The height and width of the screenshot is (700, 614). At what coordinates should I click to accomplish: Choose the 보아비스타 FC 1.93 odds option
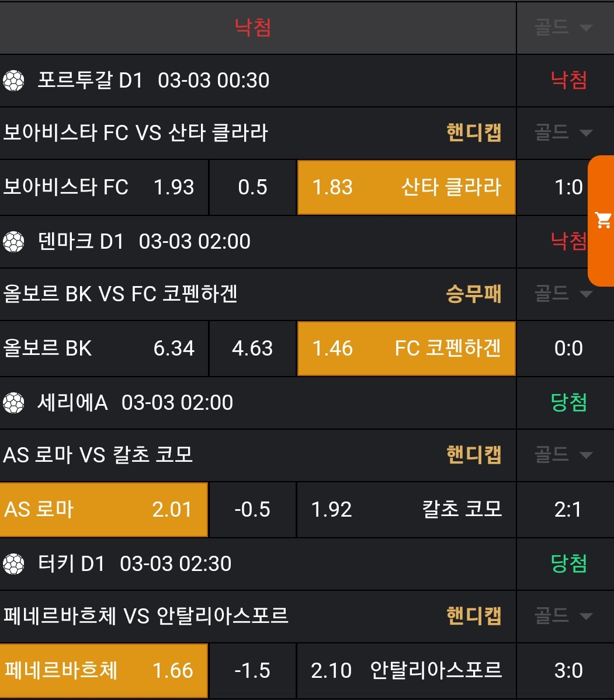104,187
